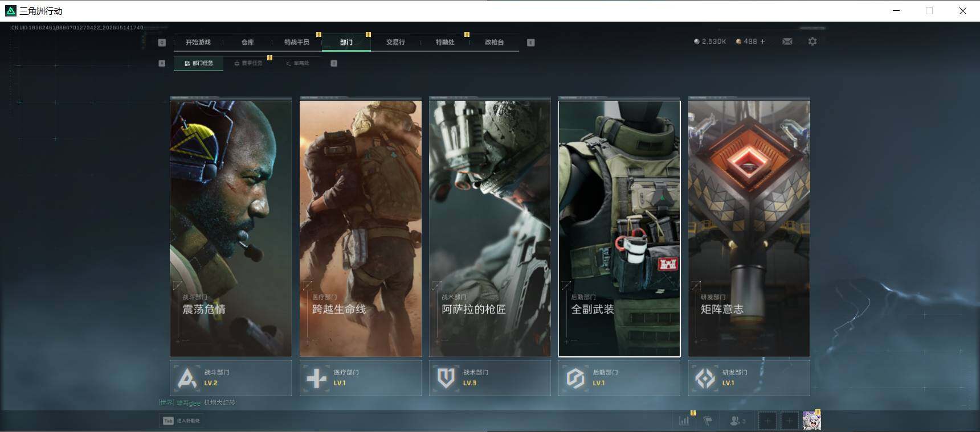Click the CN UID text at top left
Image resolution: width=980 pixels, height=432 pixels.
(x=77, y=27)
